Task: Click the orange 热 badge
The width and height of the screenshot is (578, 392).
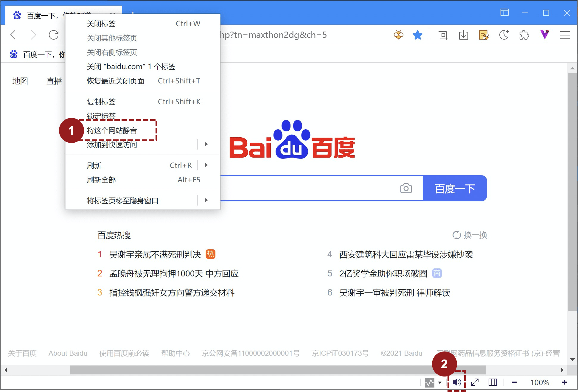Action: click(x=211, y=254)
